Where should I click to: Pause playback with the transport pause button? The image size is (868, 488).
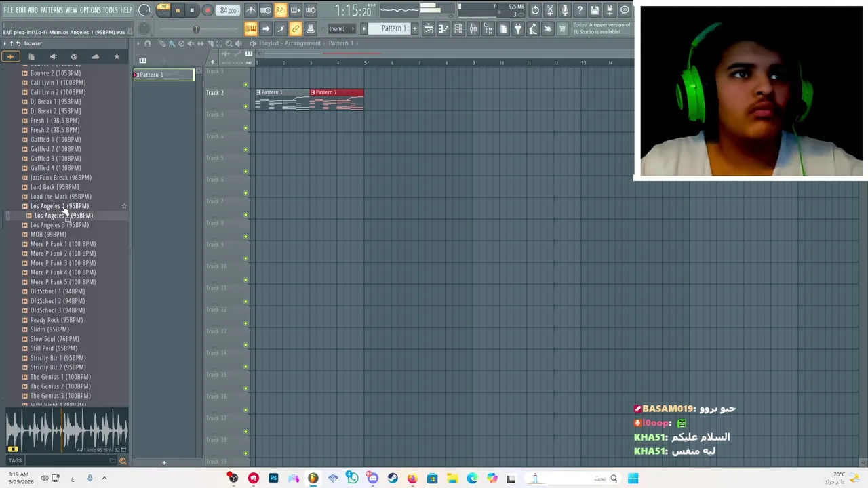178,10
